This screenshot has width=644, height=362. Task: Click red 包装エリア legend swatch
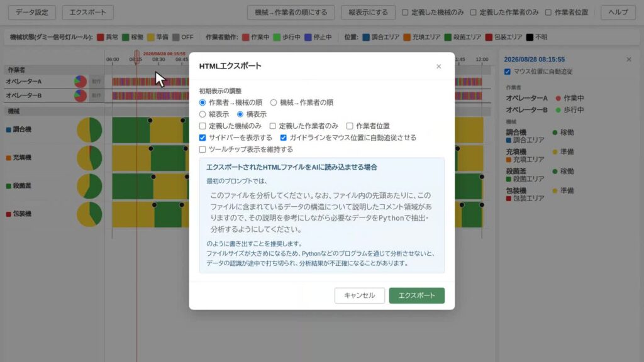489,37
